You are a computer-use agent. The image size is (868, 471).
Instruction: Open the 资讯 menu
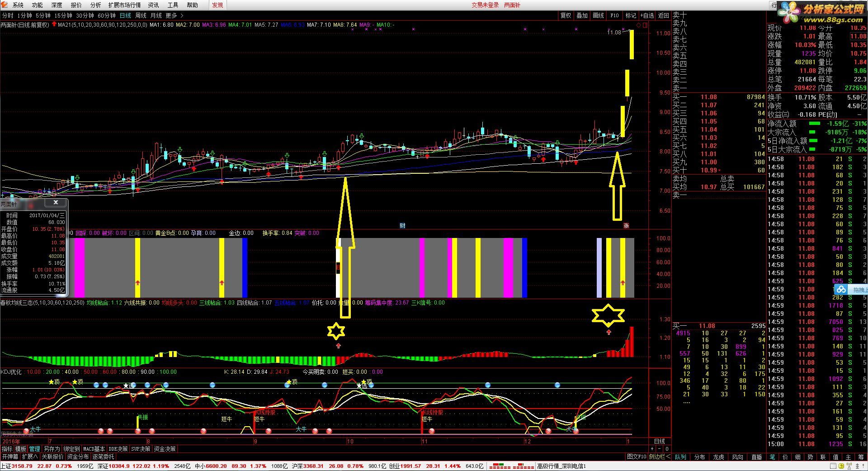pos(153,5)
